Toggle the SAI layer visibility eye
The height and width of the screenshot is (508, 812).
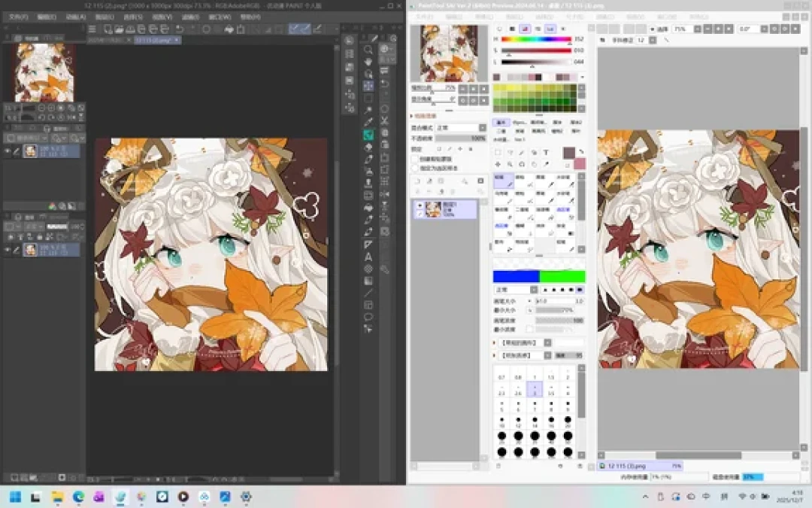(420, 205)
